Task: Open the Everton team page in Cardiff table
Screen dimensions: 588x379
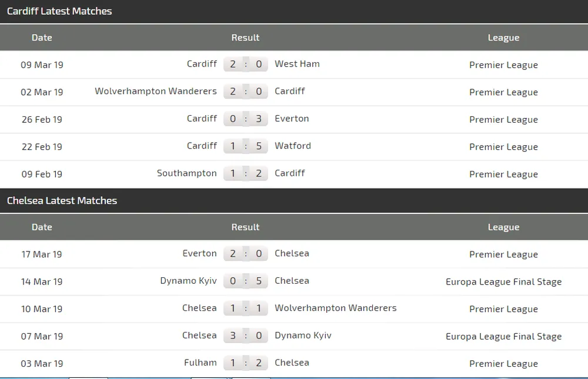Action: tap(292, 119)
